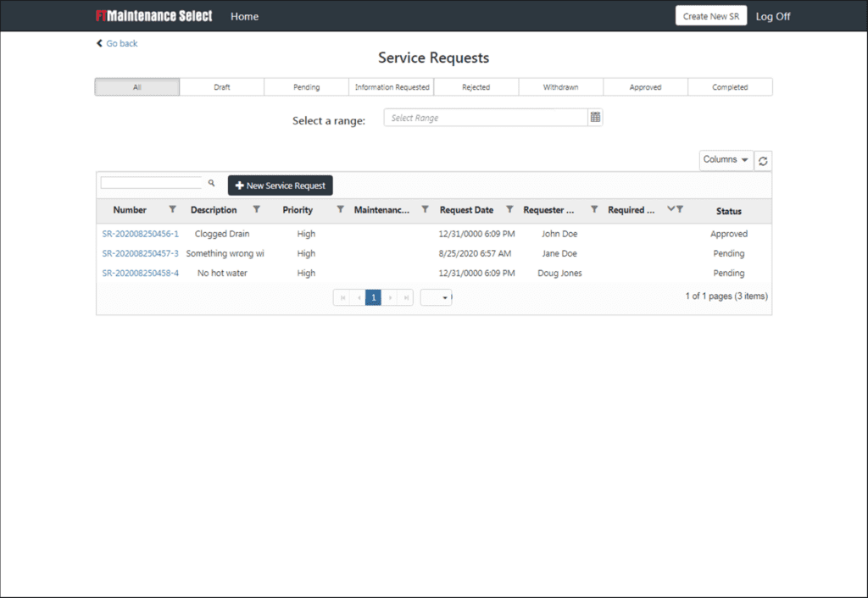
Task: Log Off from the application
Action: tap(773, 17)
